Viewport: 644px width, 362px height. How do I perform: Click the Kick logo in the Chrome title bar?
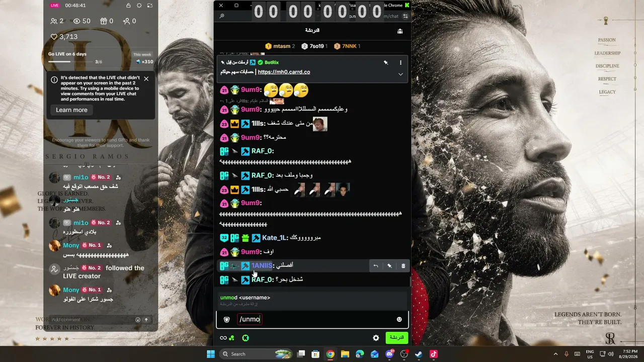click(407, 6)
